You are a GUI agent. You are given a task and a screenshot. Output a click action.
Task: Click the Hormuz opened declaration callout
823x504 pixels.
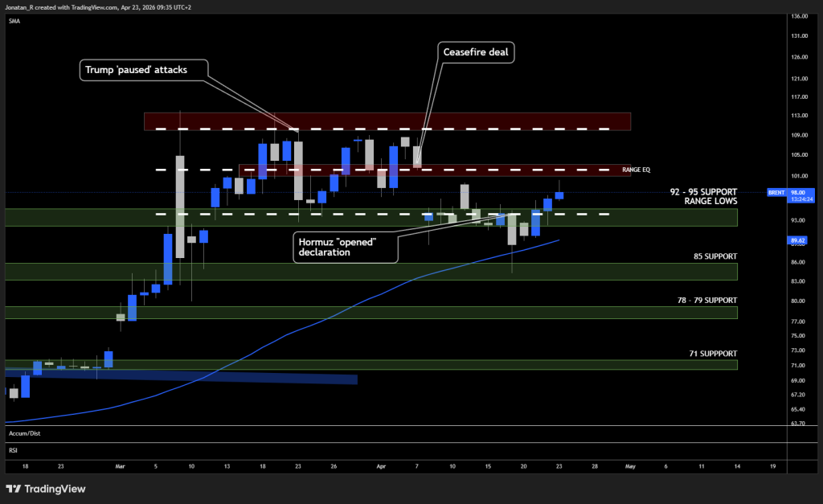tap(344, 248)
